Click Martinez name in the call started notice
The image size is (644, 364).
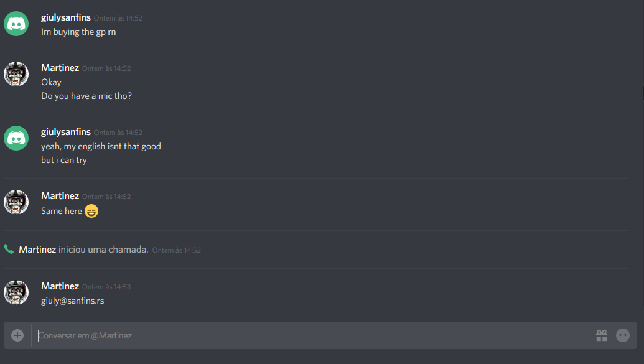pyautogui.click(x=37, y=250)
